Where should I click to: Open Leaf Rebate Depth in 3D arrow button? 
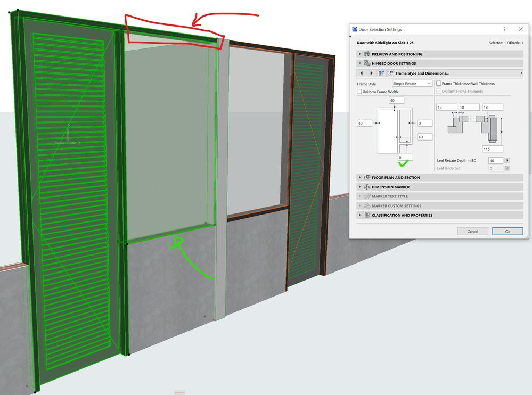coord(507,160)
